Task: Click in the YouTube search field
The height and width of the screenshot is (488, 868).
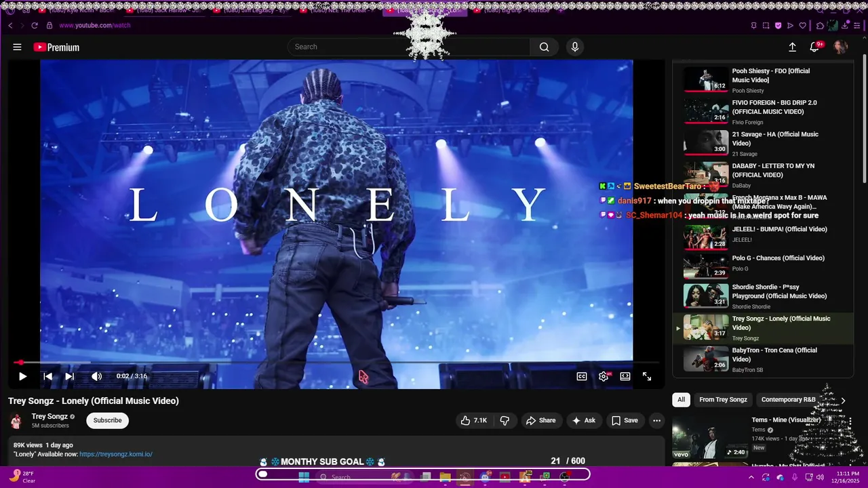Action: coord(409,47)
